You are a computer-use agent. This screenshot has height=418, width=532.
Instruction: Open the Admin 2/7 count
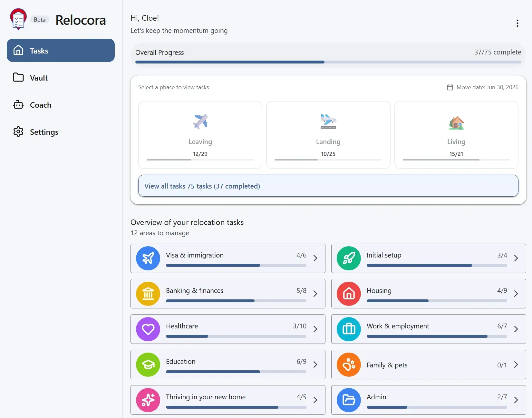[x=502, y=397]
